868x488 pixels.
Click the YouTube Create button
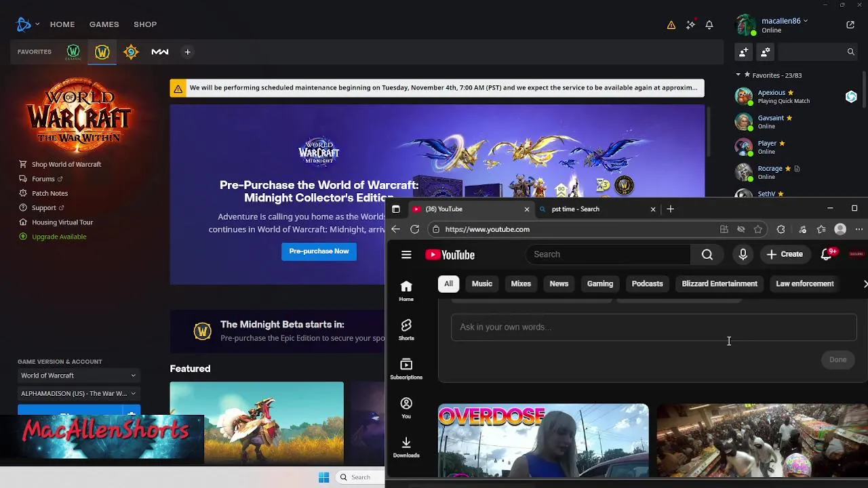(785, 255)
